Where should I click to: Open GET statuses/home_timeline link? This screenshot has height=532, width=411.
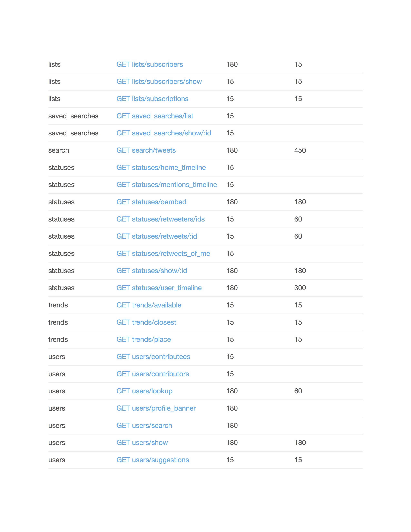161,168
